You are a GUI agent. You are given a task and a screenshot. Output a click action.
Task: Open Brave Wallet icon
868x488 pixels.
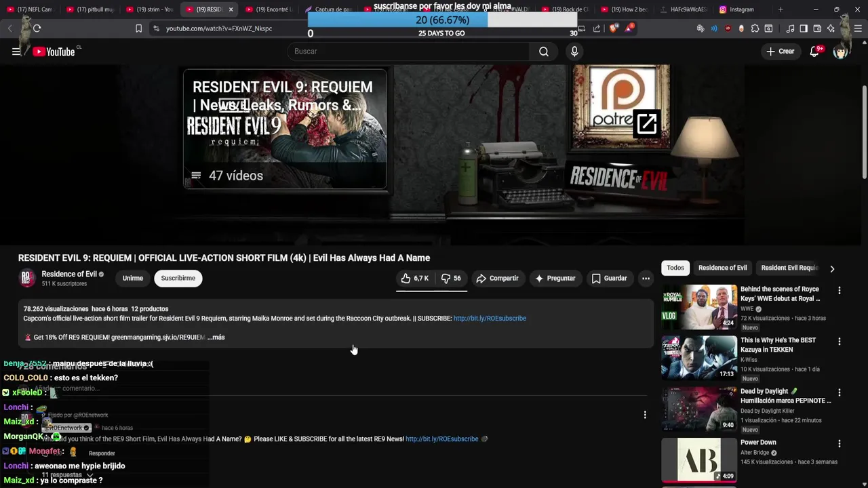click(817, 28)
